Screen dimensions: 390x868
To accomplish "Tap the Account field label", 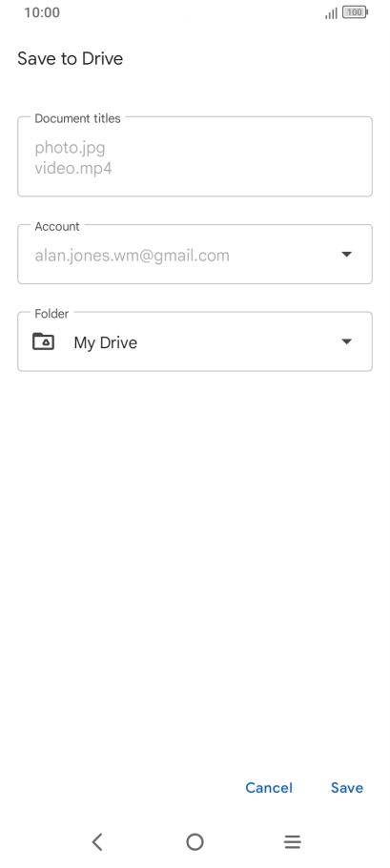I will point(57,226).
